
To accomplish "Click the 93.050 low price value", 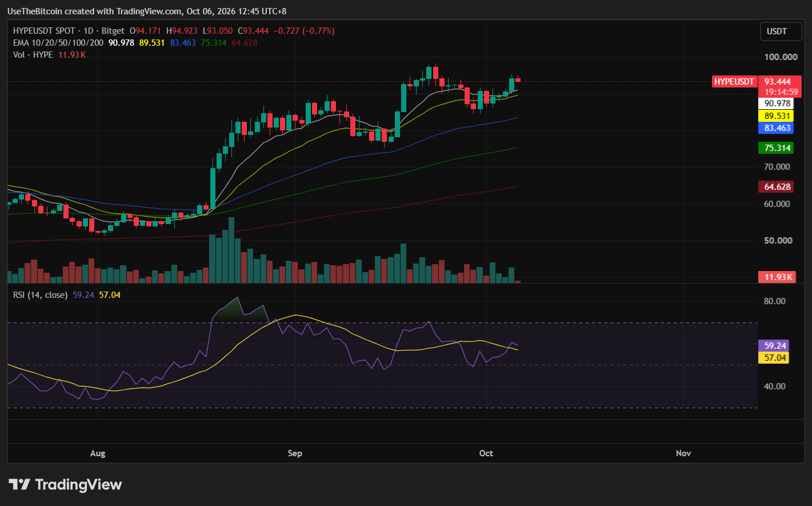I will 220,31.
